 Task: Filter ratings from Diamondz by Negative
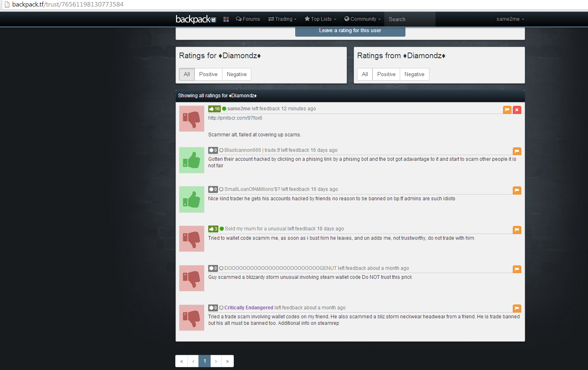pyautogui.click(x=414, y=74)
